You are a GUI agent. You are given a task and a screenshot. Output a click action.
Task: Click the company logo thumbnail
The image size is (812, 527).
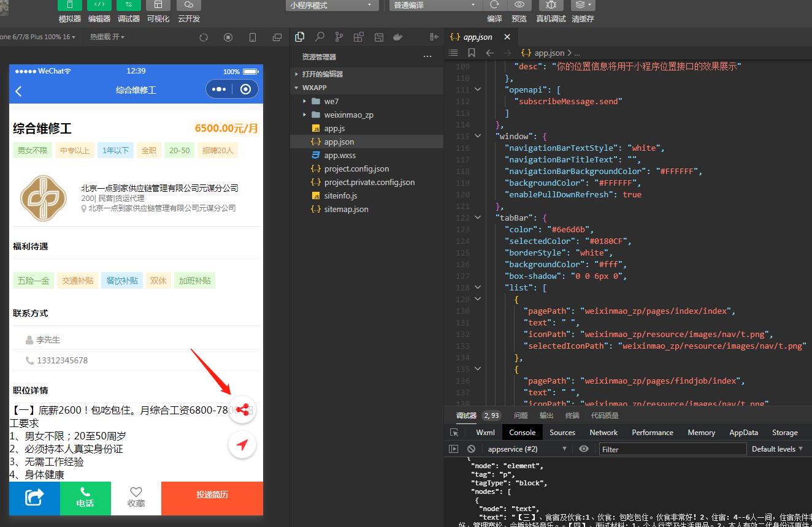point(44,197)
